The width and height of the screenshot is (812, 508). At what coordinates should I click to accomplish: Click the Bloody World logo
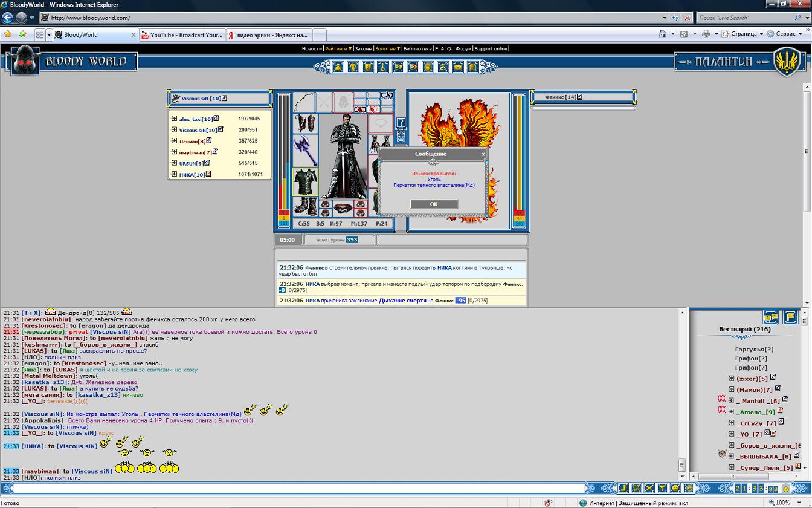pos(72,62)
